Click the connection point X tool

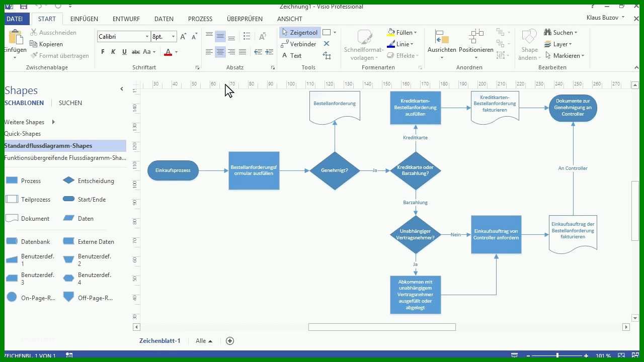[327, 44]
